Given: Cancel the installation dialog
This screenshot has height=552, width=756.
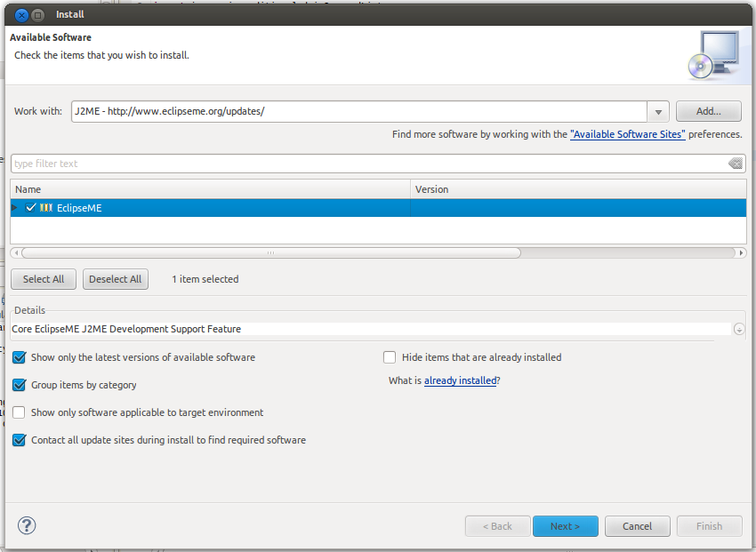Looking at the screenshot, I should pos(637,526).
